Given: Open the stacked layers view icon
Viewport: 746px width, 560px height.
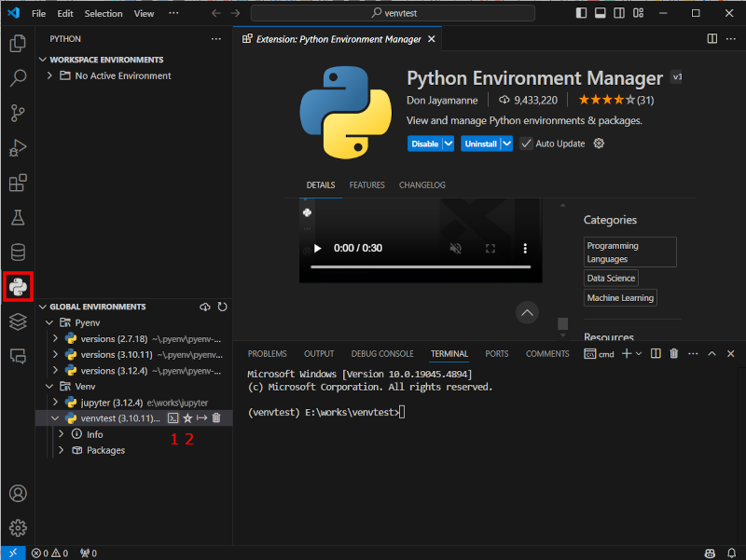Looking at the screenshot, I should tap(18, 321).
